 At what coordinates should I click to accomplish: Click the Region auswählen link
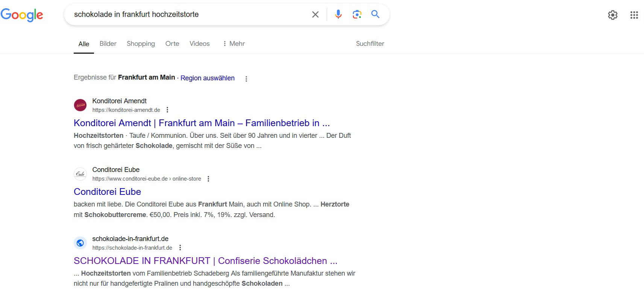coord(208,78)
